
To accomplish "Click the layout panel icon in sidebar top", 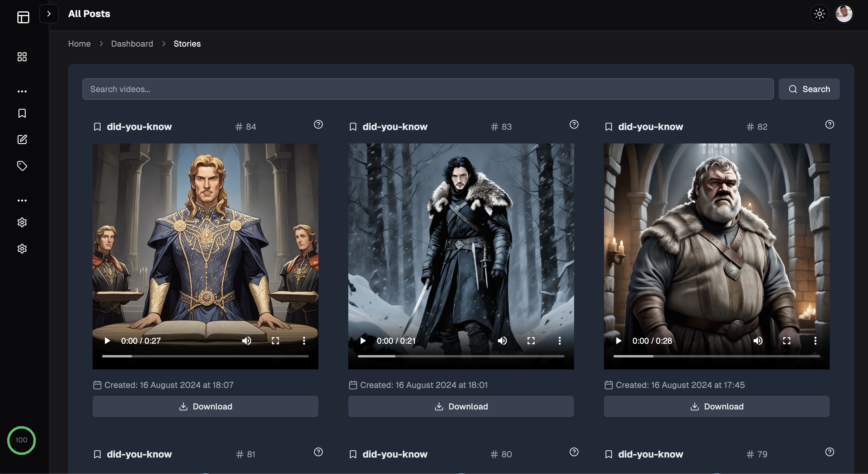I will (23, 17).
